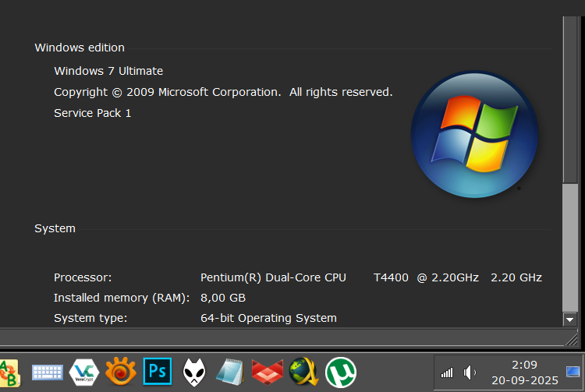Click the scrollbar down arrow
Viewport: 585px width, 392px height.
(569, 320)
